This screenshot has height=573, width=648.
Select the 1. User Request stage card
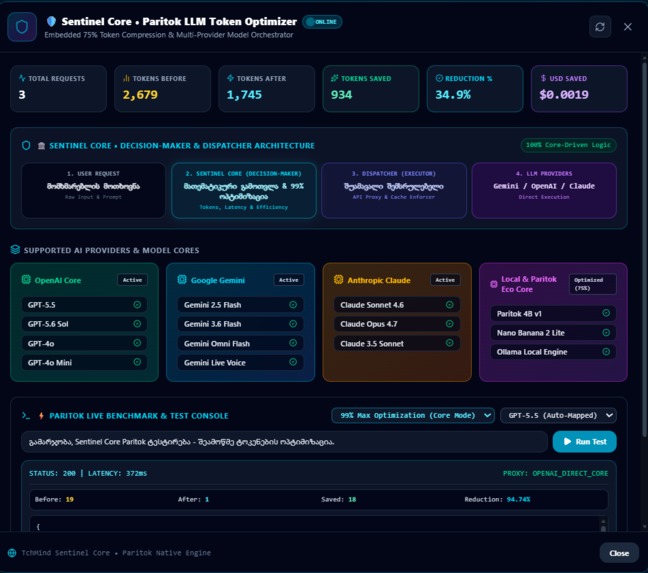tap(93, 190)
